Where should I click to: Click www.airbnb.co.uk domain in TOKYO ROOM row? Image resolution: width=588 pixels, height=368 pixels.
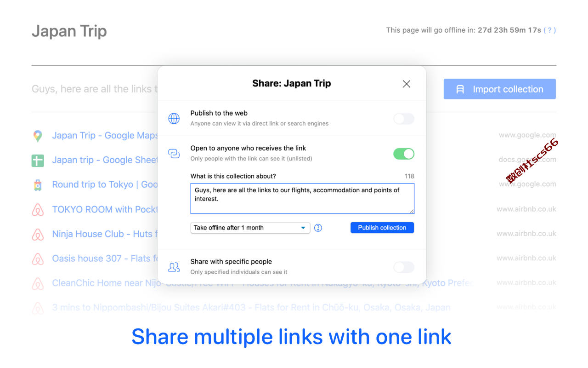point(526,209)
